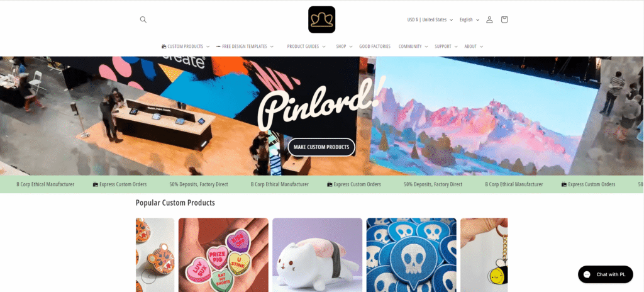Expand the USD $ United States currency selector
Image resolution: width=644 pixels, height=292 pixels.
[430, 20]
